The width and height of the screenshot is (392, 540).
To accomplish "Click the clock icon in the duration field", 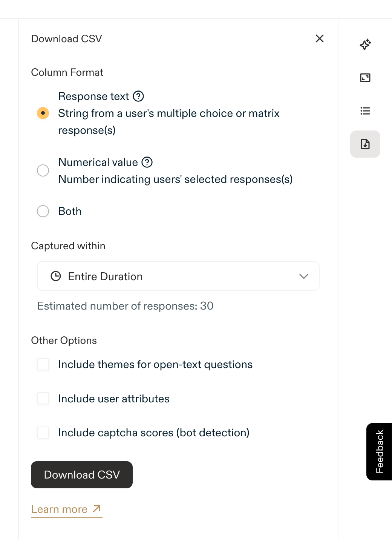I will click(56, 276).
